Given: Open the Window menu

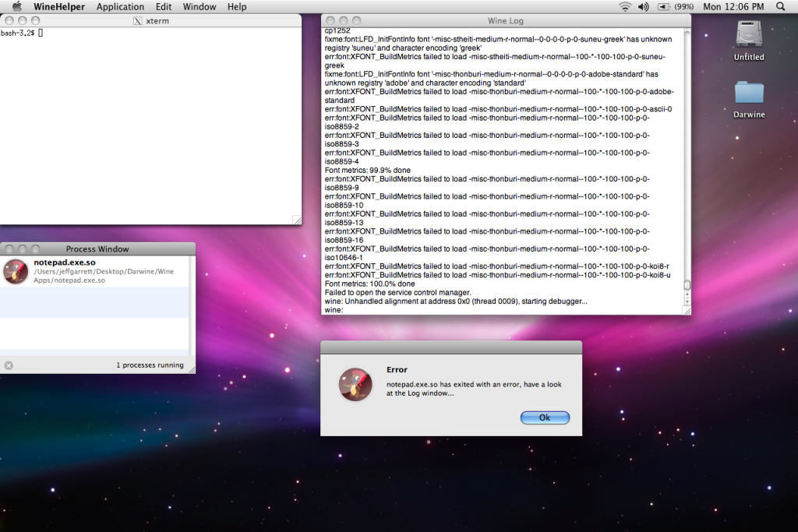Looking at the screenshot, I should tap(199, 6).
